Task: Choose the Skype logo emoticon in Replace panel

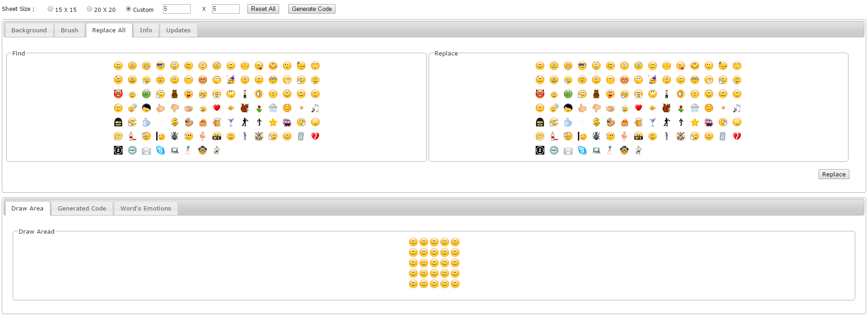Action: [582, 150]
